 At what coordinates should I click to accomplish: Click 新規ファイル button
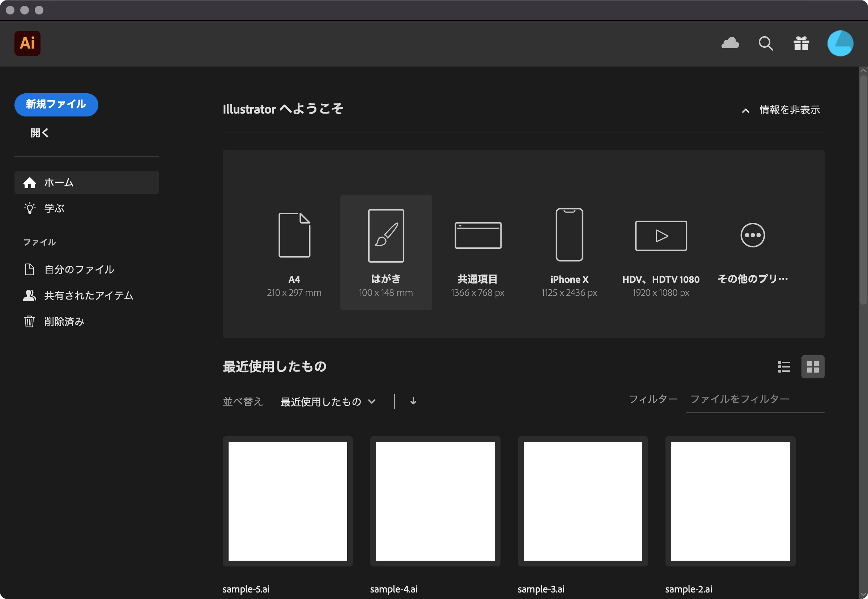[x=56, y=104]
